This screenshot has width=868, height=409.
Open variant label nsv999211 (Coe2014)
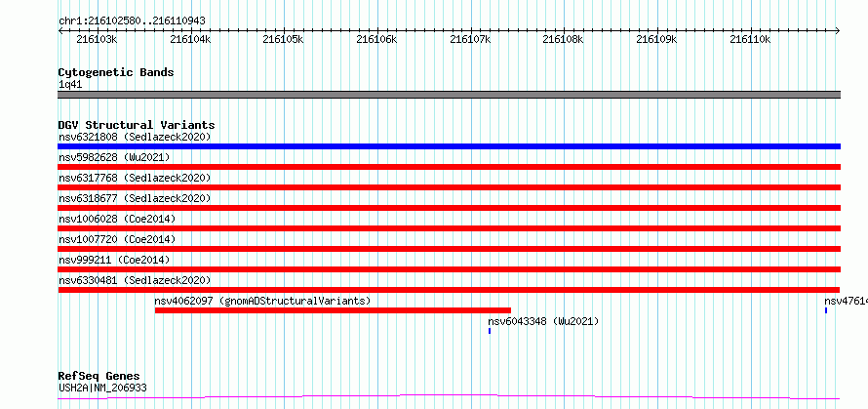tap(114, 260)
